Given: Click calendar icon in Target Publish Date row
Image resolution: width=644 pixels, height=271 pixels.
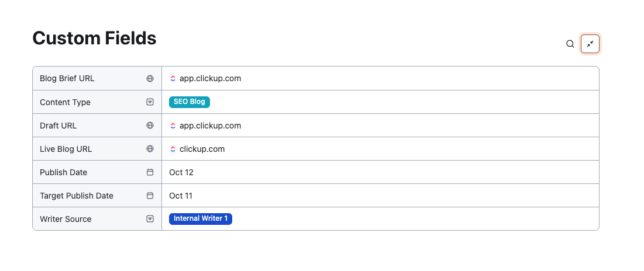Looking at the screenshot, I should 150,196.
